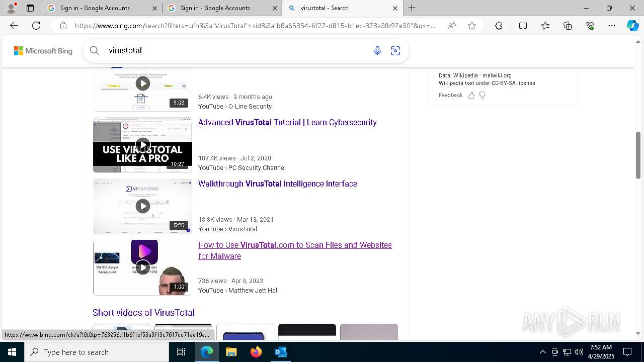This screenshot has height=362, width=644.
Task: Close the virustotal - Search tab
Action: pos(395,8)
